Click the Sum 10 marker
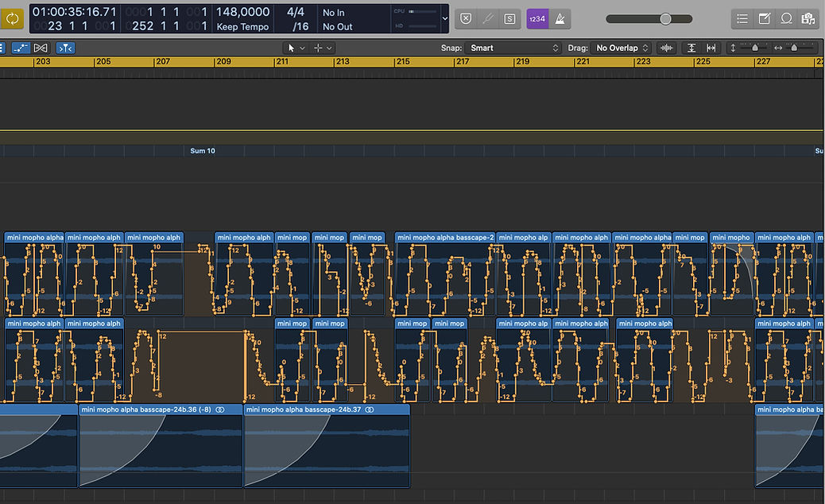This screenshot has height=504, width=825. (203, 151)
